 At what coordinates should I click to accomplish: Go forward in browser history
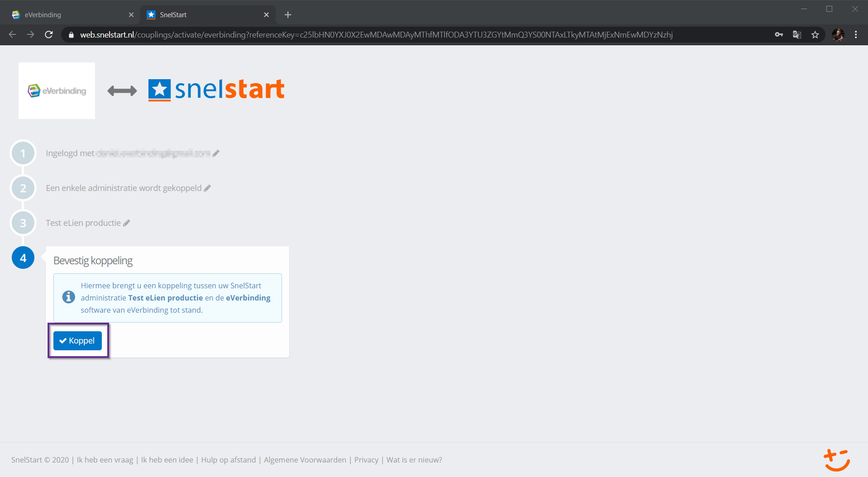[x=30, y=35]
